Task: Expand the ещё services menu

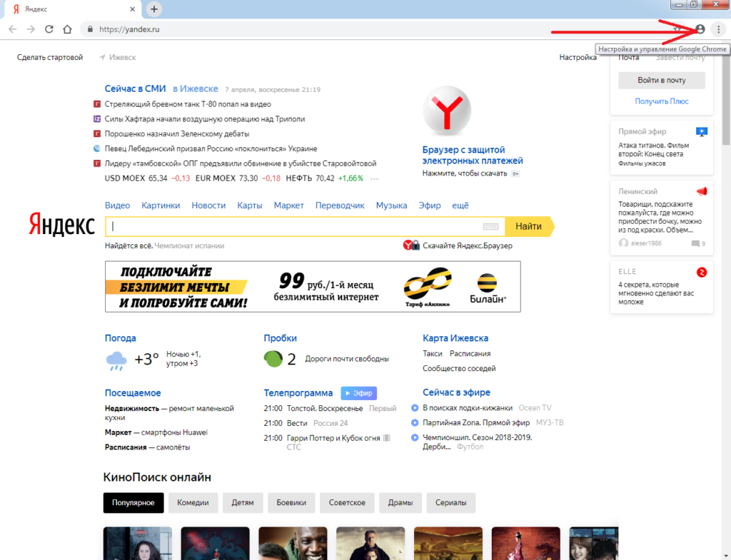Action: (460, 205)
